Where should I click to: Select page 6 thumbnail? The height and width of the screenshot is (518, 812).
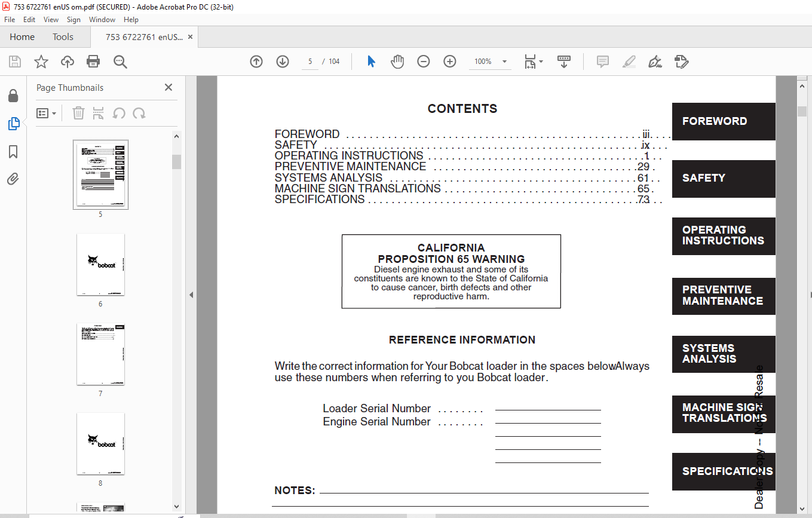[100, 265]
